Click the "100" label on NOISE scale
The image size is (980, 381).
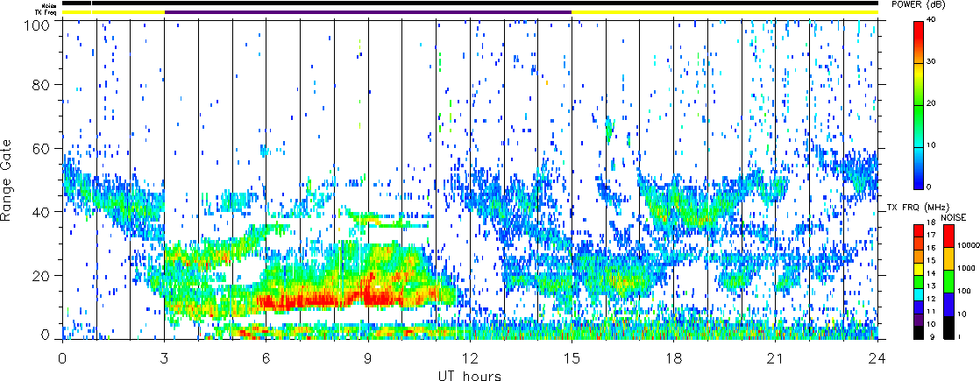tap(963, 291)
